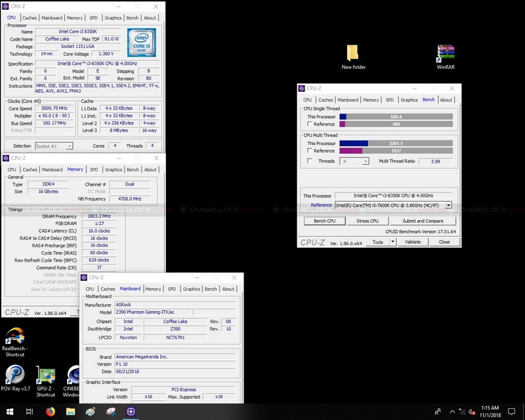Switch to Mainboard tab in the top-left CPU window

coord(52,18)
